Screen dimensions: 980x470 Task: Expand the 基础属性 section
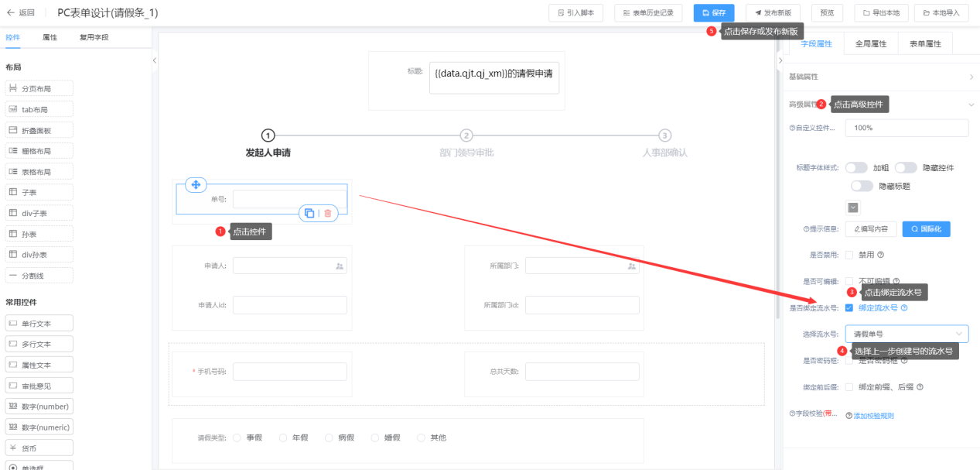point(971,77)
